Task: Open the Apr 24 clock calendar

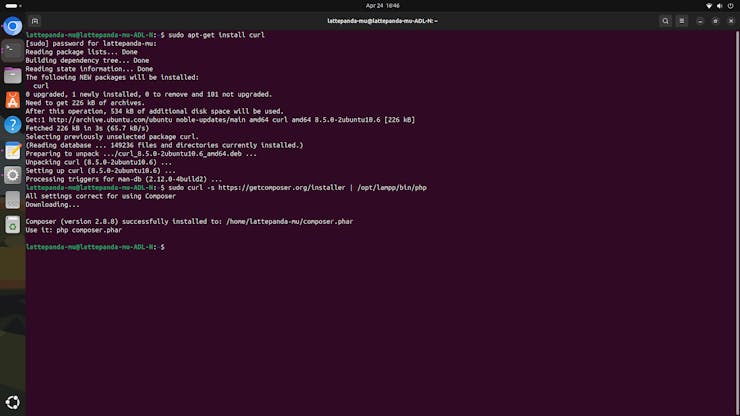Action: tap(382, 6)
